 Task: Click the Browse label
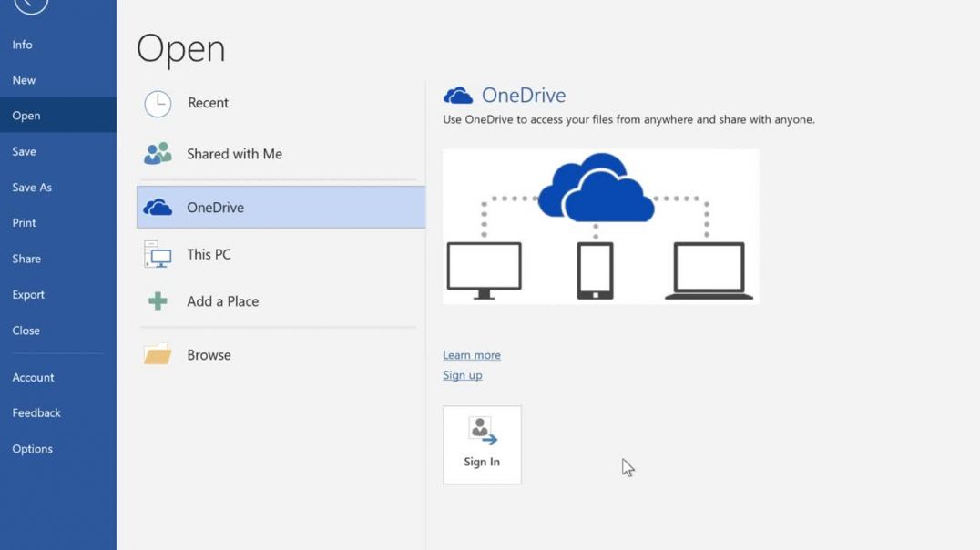tap(209, 355)
